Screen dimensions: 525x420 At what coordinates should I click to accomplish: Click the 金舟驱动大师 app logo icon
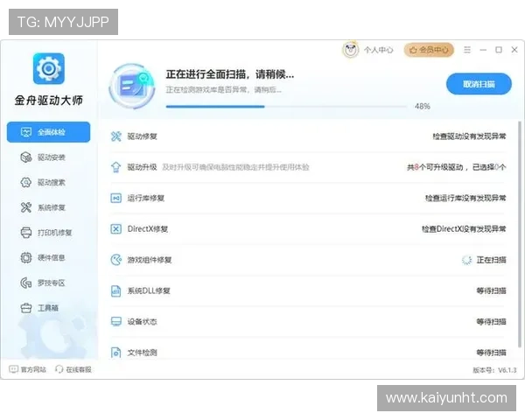click(48, 68)
